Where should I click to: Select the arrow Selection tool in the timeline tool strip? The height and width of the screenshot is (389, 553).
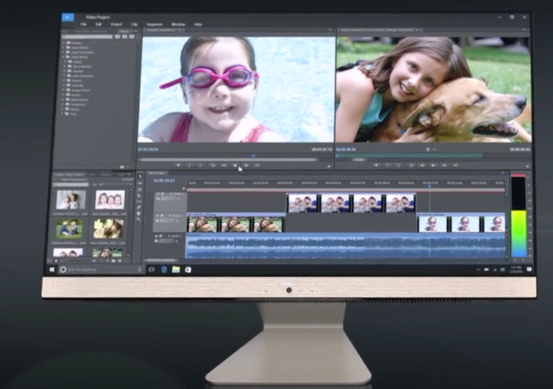coord(140,176)
